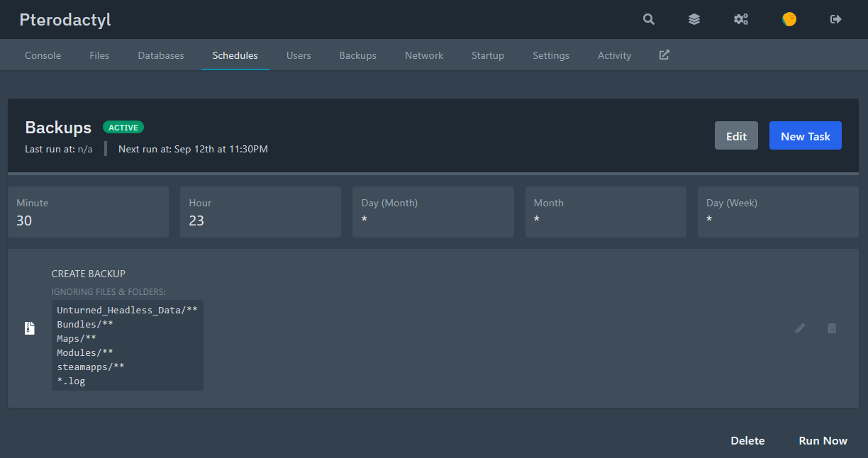868x458 pixels.
Task: Click the Day (Week) cron card
Action: coord(778,212)
